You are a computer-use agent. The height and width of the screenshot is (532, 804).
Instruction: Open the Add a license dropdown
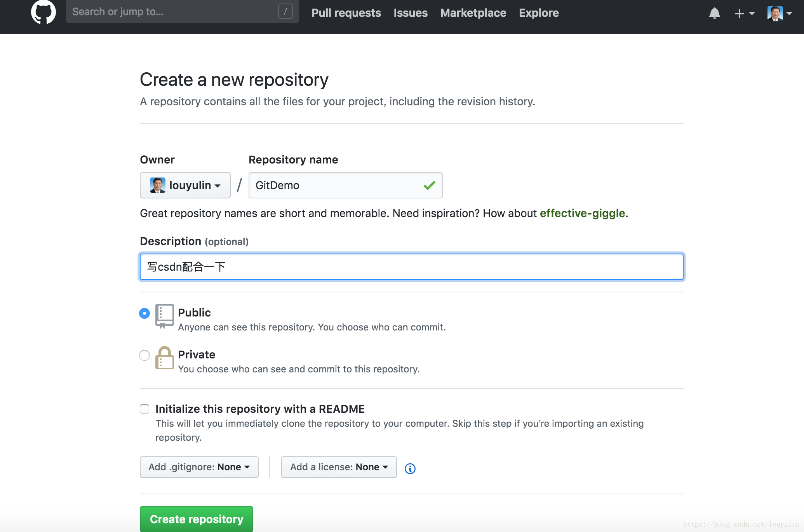tap(339, 467)
